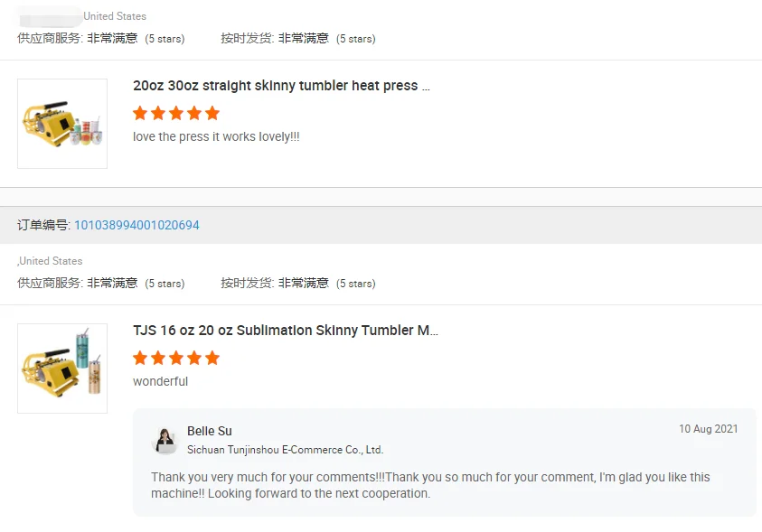Screen dimensions: 762x532
Task: Open the 20oz 30oz straight skinny tumbler title
Action: (x=281, y=86)
